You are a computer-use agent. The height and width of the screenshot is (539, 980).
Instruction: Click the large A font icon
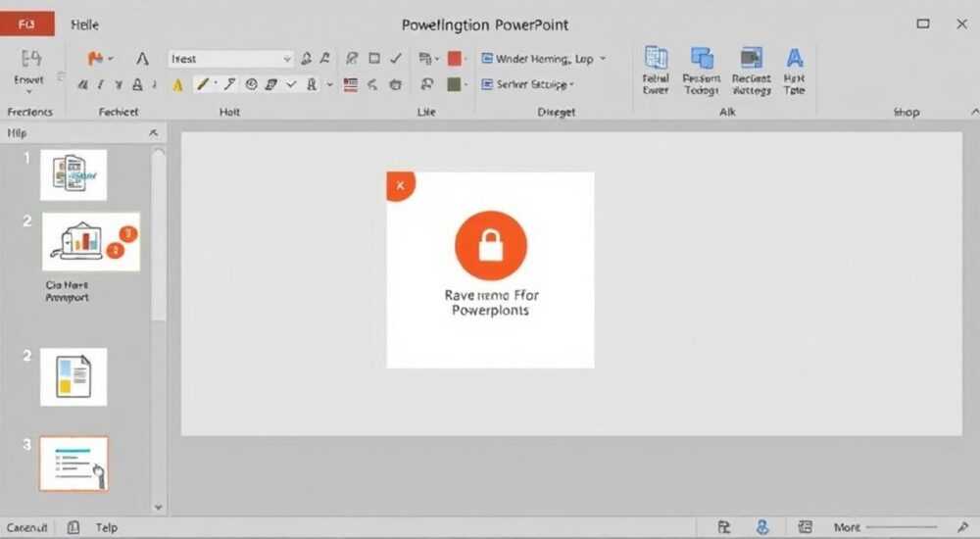(x=142, y=59)
